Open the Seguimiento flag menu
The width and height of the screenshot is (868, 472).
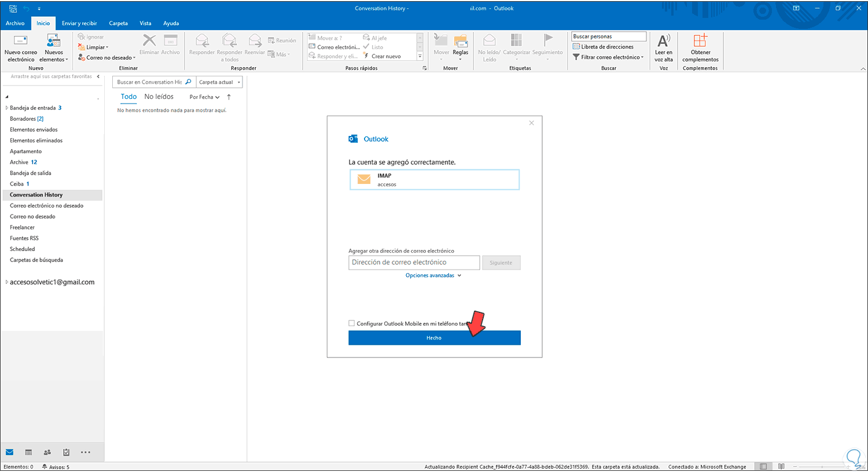[547, 47]
